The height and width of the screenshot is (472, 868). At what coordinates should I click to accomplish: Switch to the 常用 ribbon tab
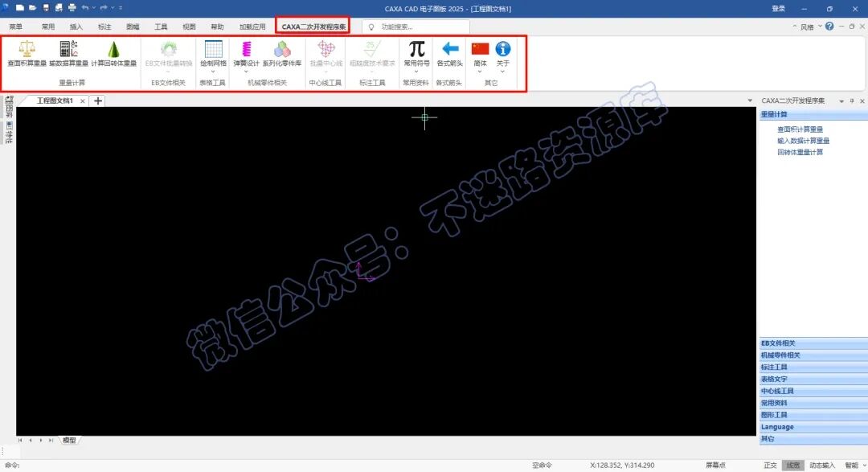[x=48, y=27]
